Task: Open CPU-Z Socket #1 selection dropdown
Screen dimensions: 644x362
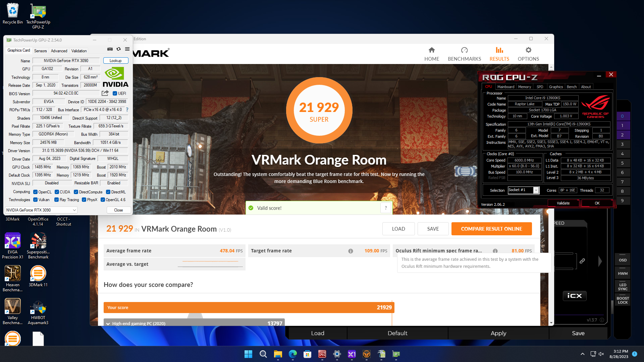Action: (524, 190)
